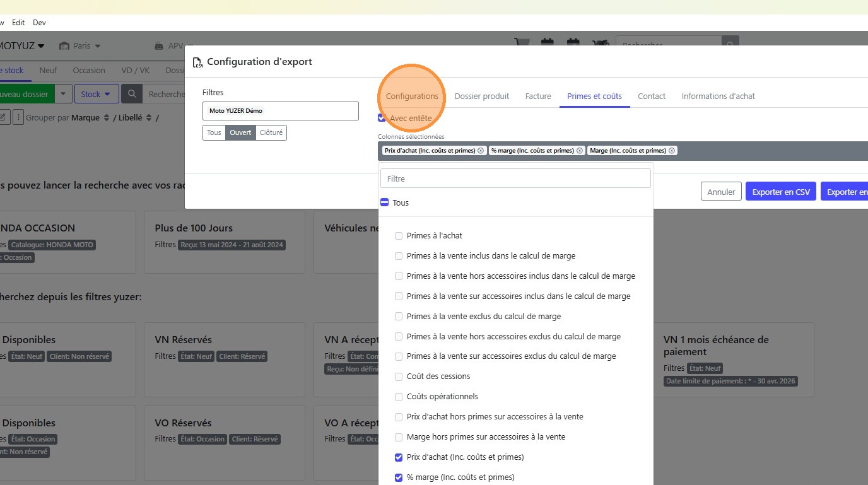Check the "Coût des cessions" column
Viewport: 868px width, 485px height.
click(399, 377)
